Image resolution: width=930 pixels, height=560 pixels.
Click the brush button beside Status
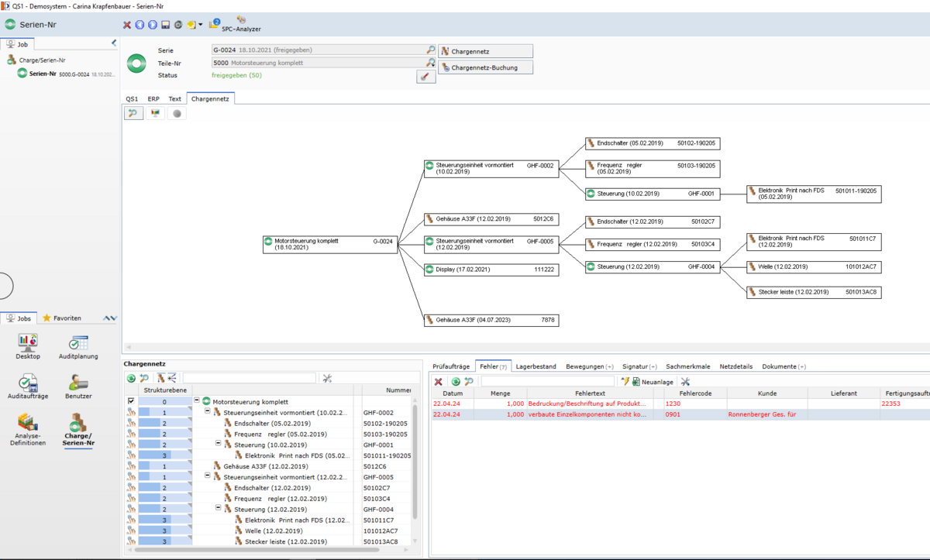pos(425,76)
